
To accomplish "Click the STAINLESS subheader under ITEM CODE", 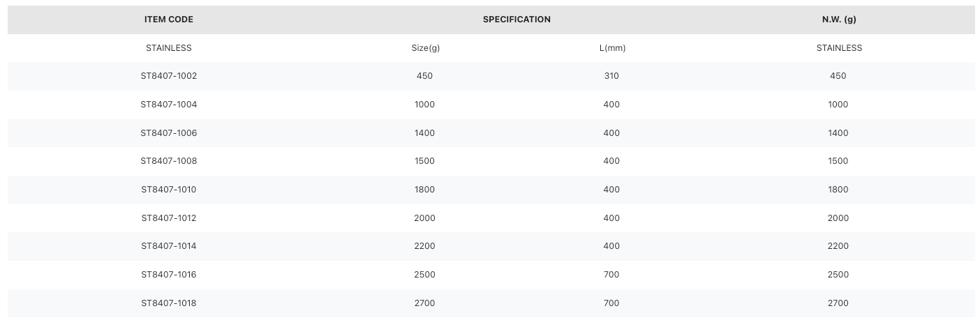I will [x=168, y=48].
